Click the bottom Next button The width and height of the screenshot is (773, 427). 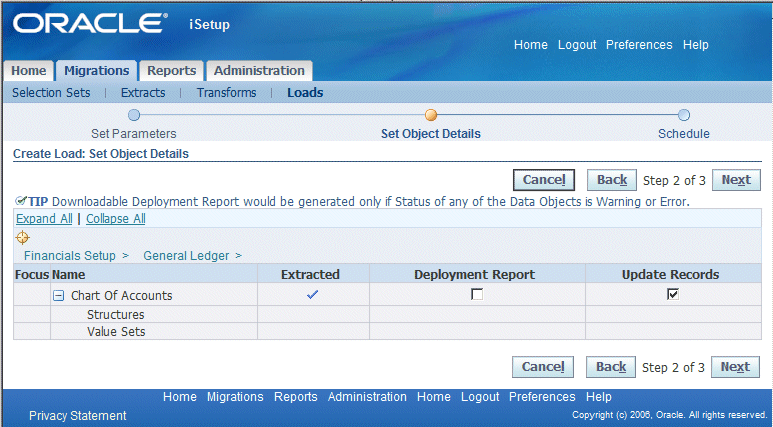(735, 367)
